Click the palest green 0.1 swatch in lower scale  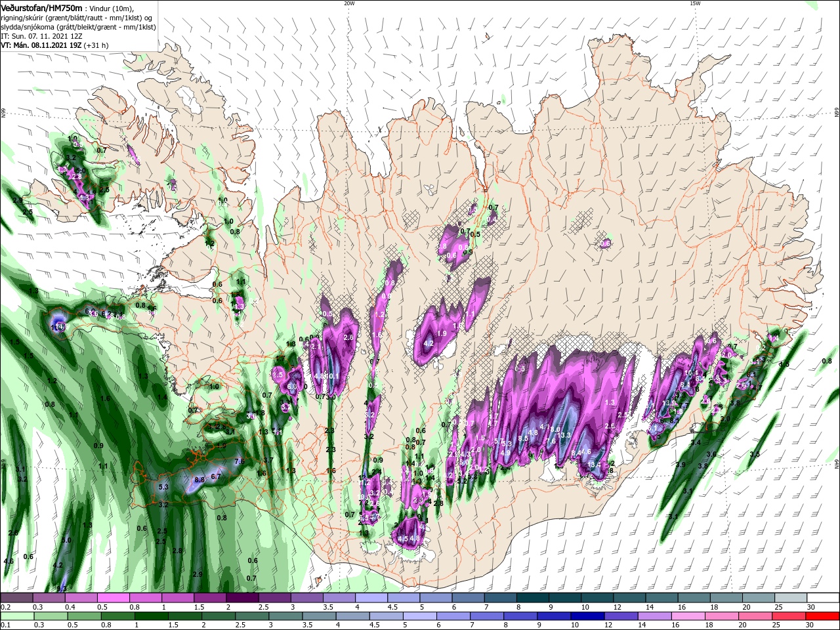tap(16, 616)
